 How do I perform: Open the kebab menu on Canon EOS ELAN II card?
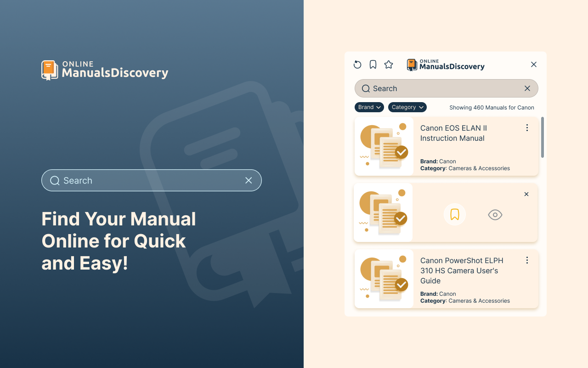(x=527, y=127)
